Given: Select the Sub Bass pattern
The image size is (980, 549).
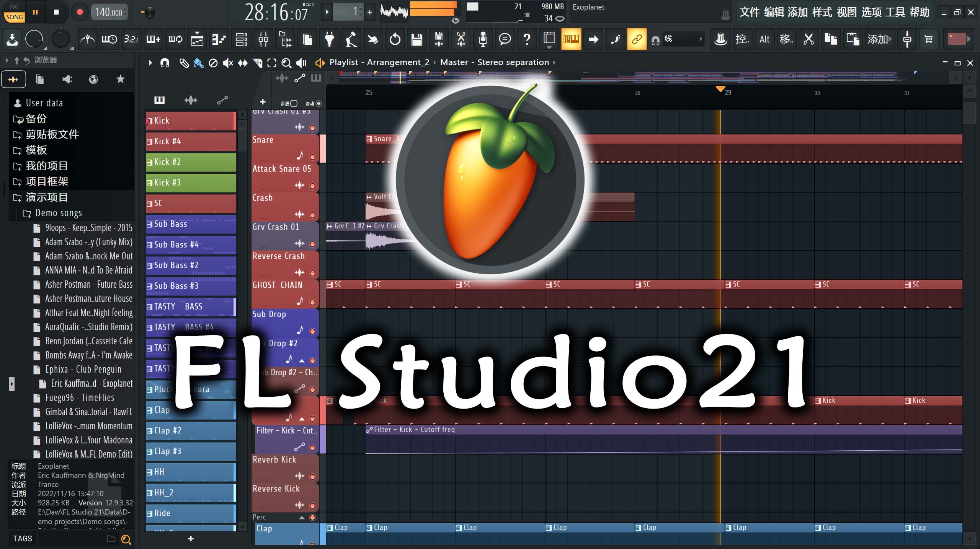Looking at the screenshot, I should (x=191, y=224).
